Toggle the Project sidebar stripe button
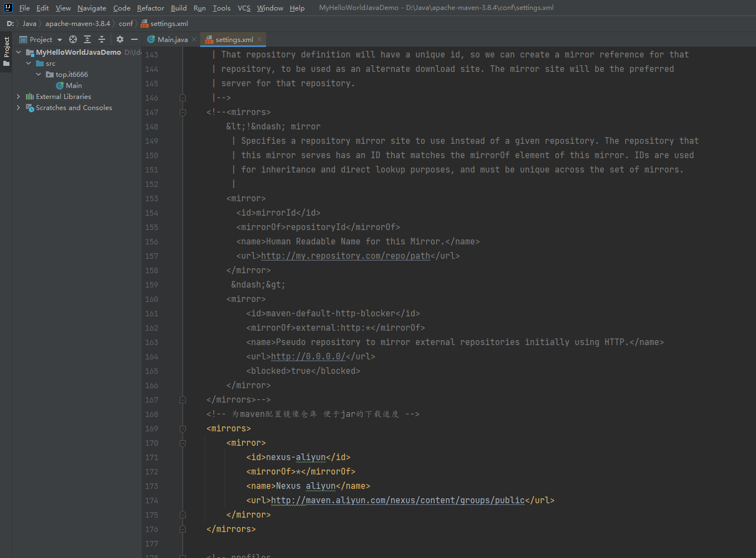This screenshot has width=756, height=558. click(x=7, y=51)
